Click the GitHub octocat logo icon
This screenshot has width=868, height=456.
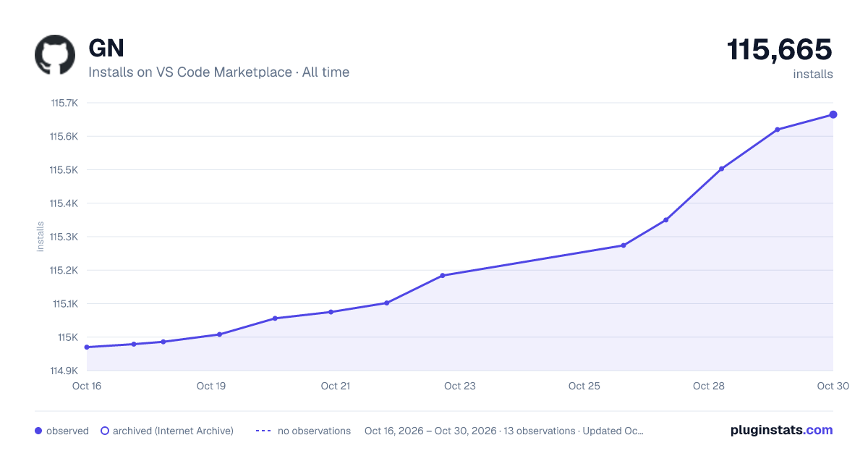coord(55,55)
